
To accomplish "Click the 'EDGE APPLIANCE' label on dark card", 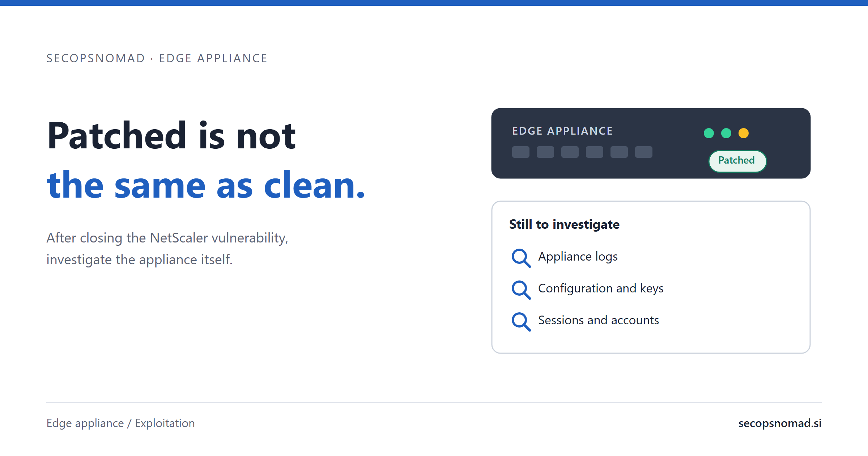I will point(562,131).
